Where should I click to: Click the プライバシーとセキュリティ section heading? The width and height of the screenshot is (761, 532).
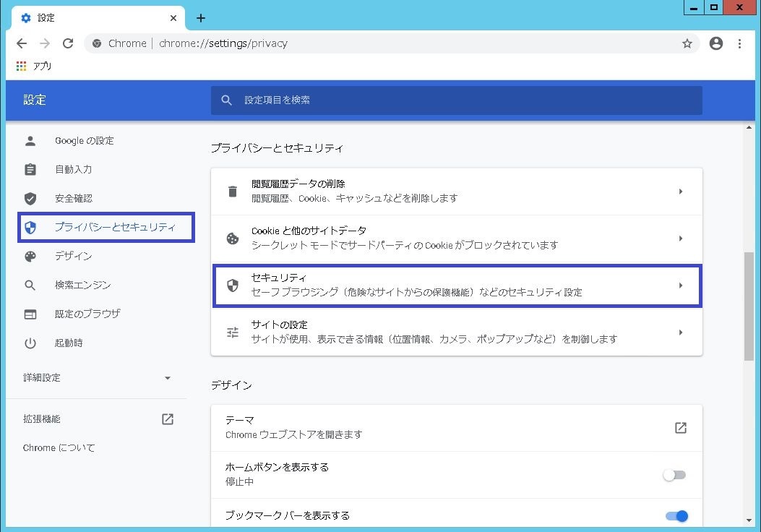pyautogui.click(x=277, y=148)
